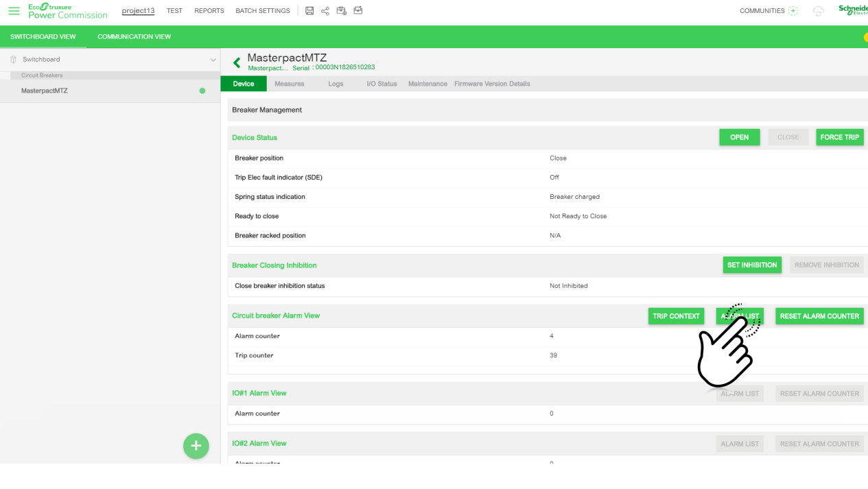Select MasterpactMTZ in the Circuit Breakers list
The width and height of the screenshot is (868, 489).
coord(110,91)
